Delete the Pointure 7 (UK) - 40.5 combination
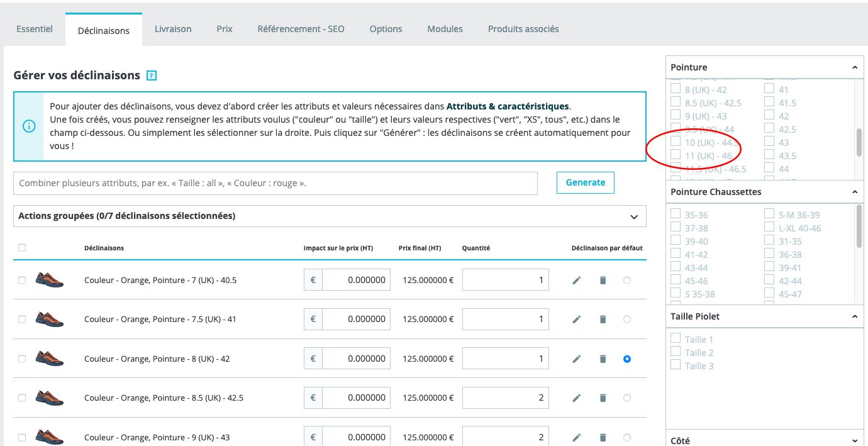 coord(603,280)
